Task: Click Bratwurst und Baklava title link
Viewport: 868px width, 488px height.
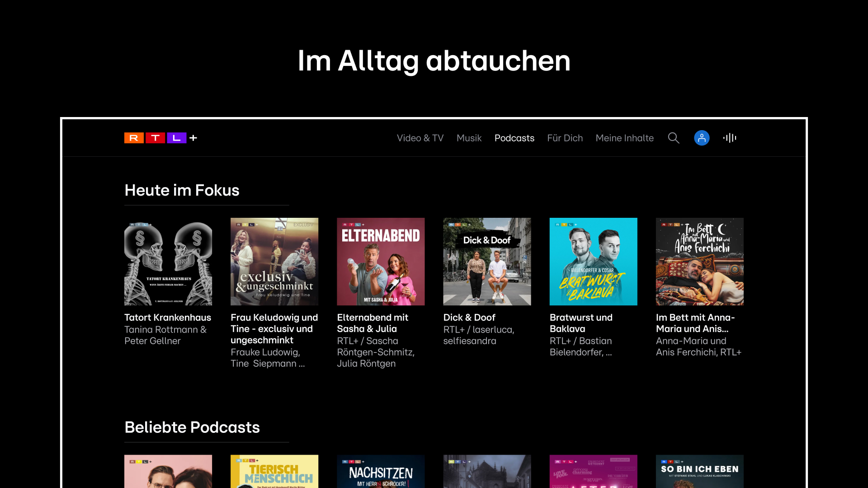Action: click(581, 323)
